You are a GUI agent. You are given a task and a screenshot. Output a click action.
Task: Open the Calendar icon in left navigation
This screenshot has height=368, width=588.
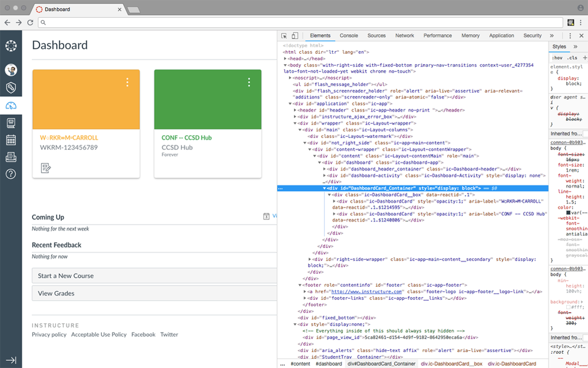pyautogui.click(x=11, y=139)
